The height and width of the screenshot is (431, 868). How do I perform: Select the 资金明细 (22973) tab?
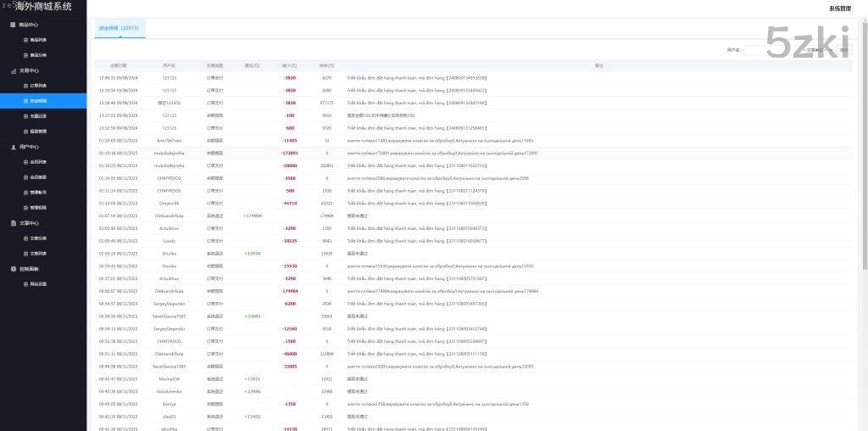[x=119, y=28]
